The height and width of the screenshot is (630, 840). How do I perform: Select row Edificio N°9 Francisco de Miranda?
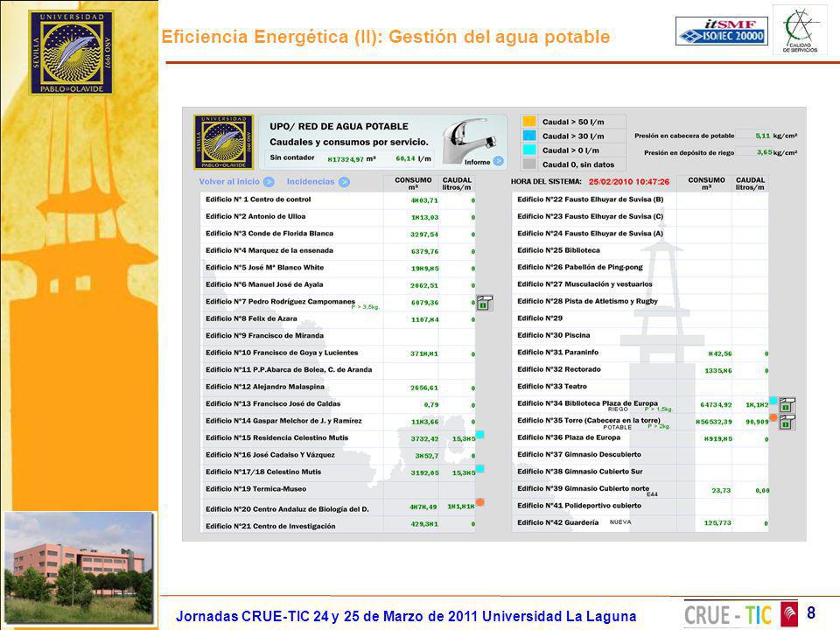click(x=338, y=336)
